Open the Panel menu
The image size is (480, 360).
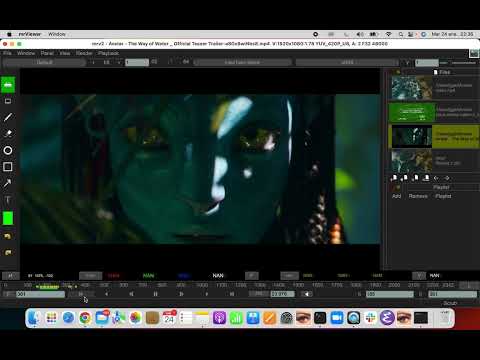tap(47, 53)
